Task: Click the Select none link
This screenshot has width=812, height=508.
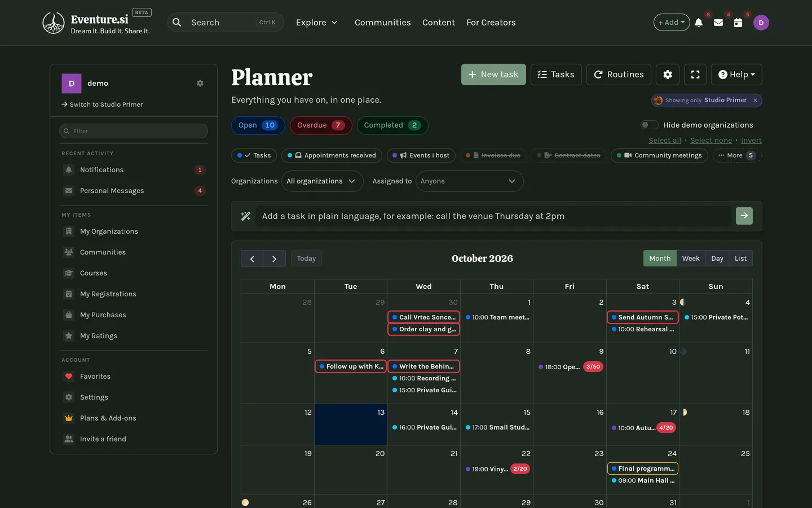Action: [x=711, y=141]
